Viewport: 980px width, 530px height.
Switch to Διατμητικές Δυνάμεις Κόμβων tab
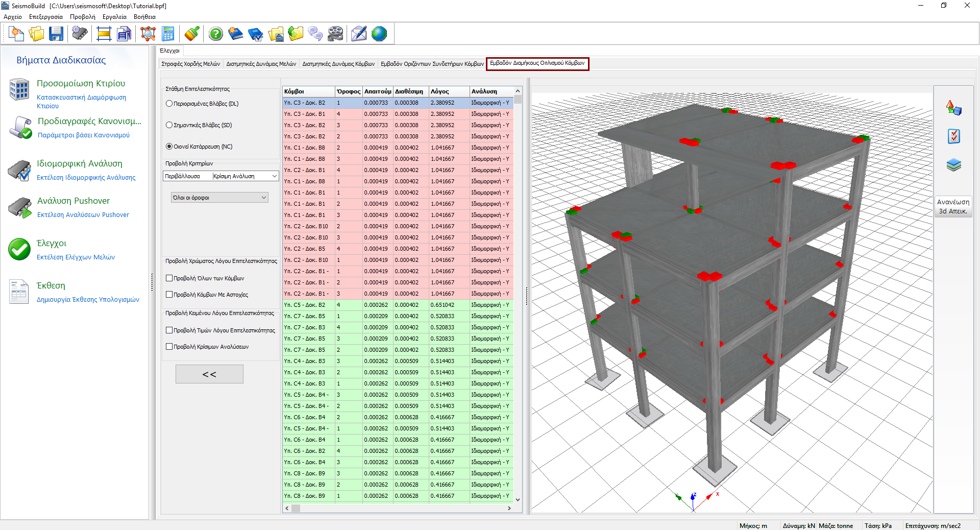[x=338, y=64]
